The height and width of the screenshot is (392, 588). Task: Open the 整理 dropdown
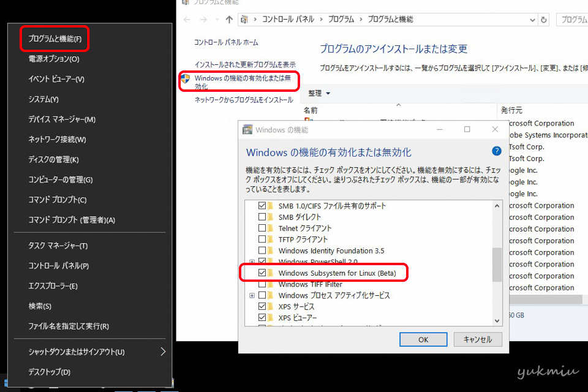(x=319, y=93)
